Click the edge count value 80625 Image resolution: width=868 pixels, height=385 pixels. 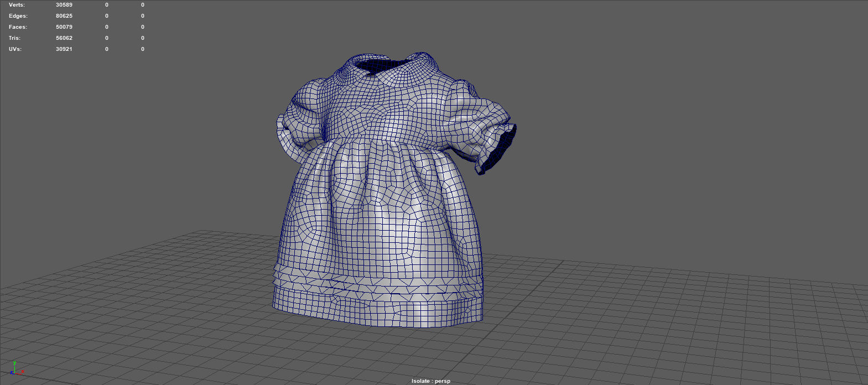pos(64,16)
